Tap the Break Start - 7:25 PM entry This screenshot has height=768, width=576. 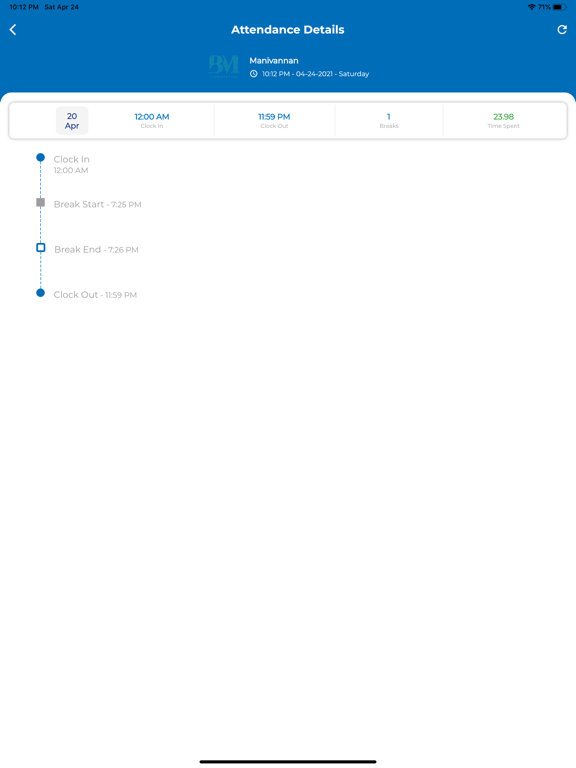pyautogui.click(x=97, y=204)
